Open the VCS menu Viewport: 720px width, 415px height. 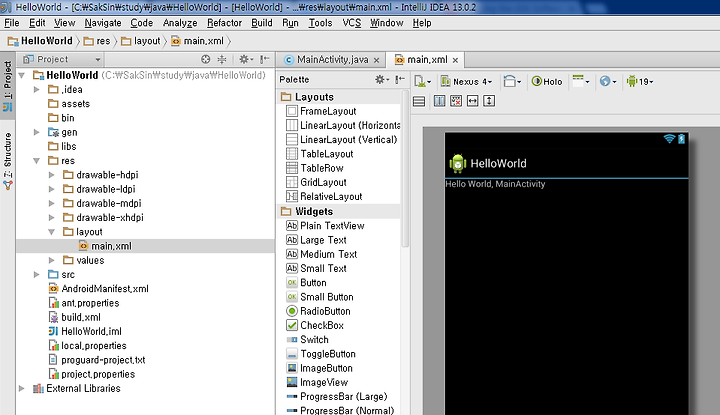(x=352, y=23)
